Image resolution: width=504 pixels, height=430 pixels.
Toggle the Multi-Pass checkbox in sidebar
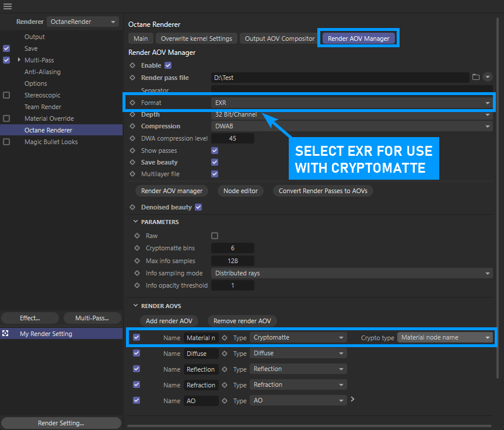[6, 60]
